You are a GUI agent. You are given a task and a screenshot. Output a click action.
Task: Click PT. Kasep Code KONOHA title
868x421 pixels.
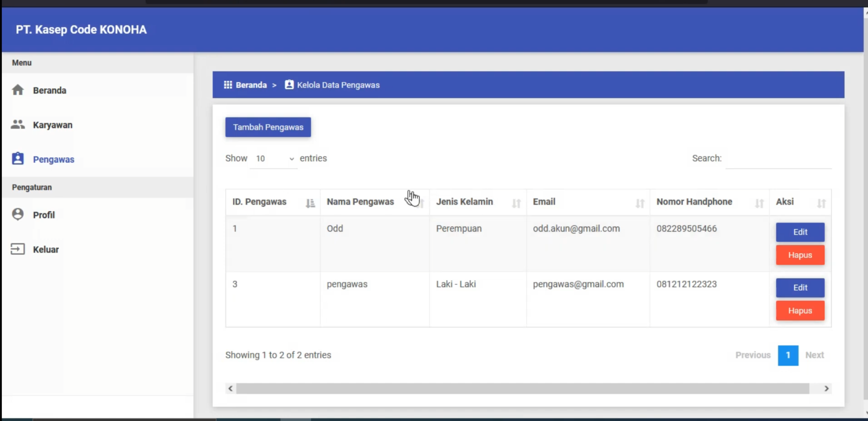click(81, 30)
